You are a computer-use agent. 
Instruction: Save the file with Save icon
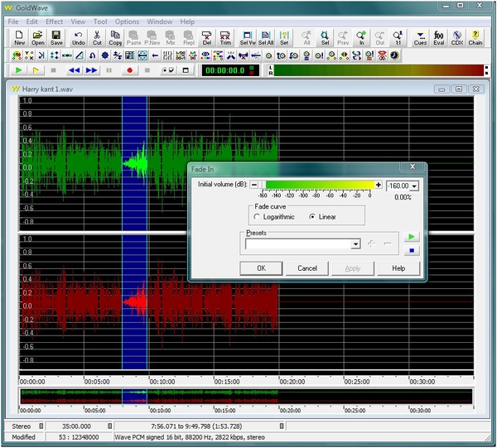(56, 38)
